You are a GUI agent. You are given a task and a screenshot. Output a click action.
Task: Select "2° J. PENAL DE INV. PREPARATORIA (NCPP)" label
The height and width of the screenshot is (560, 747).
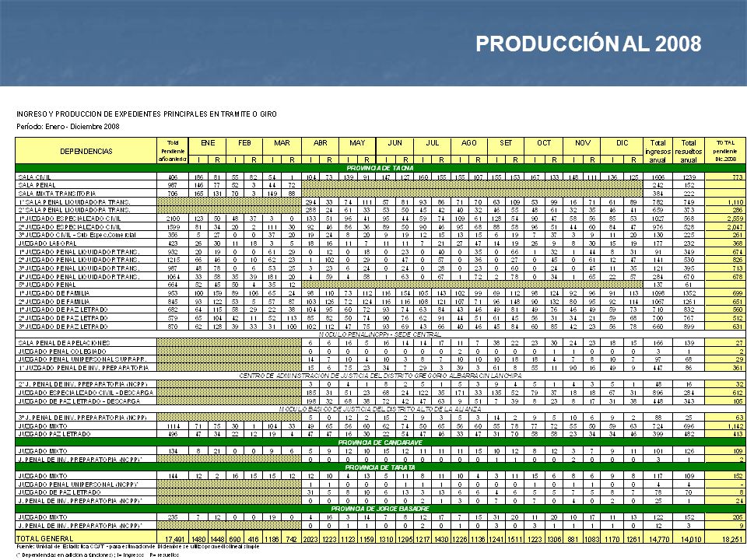click(83, 384)
